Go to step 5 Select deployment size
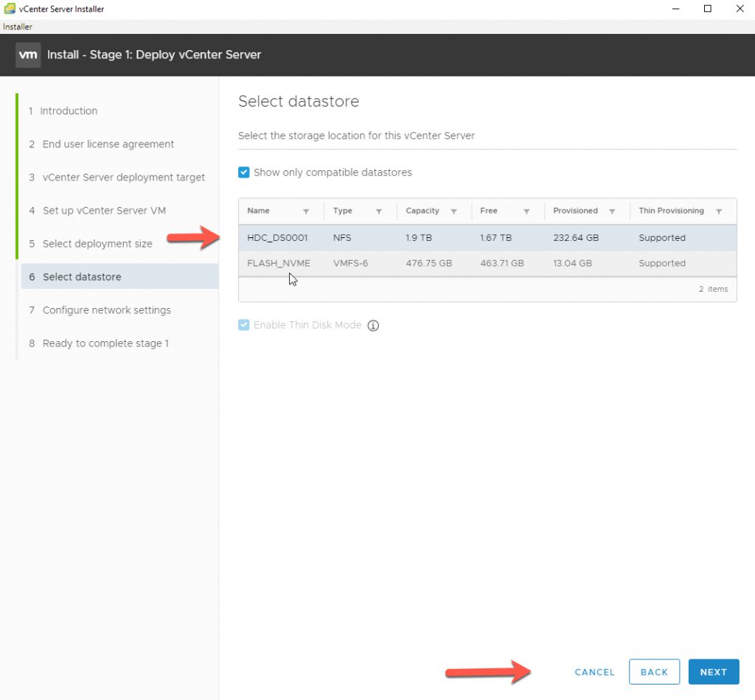Viewport: 755px width, 700px height. (x=91, y=244)
